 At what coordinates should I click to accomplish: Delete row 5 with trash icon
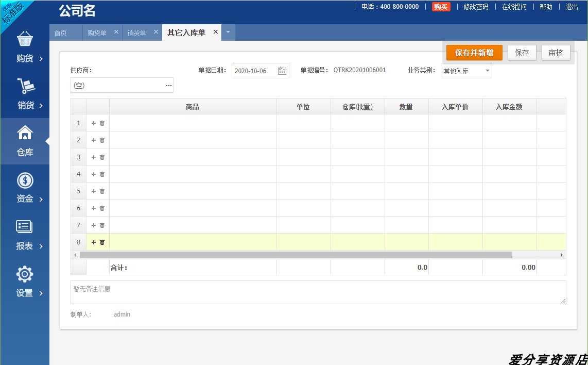[102, 191]
